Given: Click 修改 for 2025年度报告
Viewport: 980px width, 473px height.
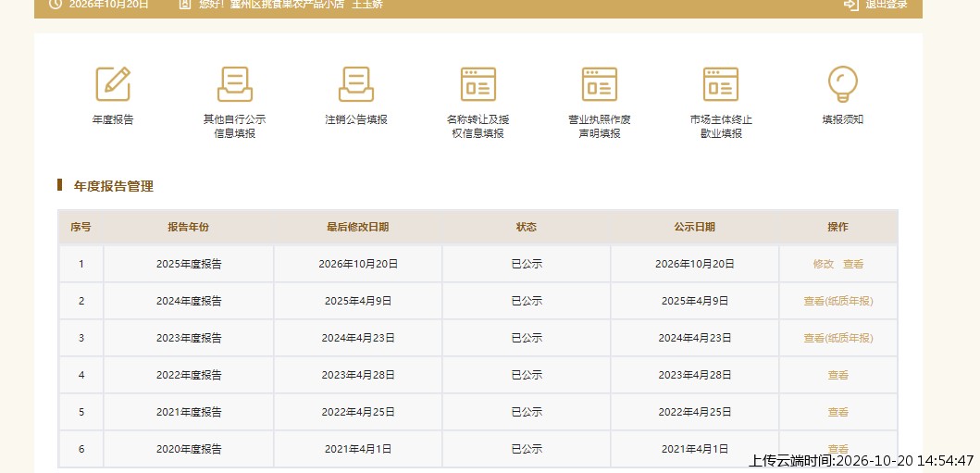Looking at the screenshot, I should [x=823, y=264].
